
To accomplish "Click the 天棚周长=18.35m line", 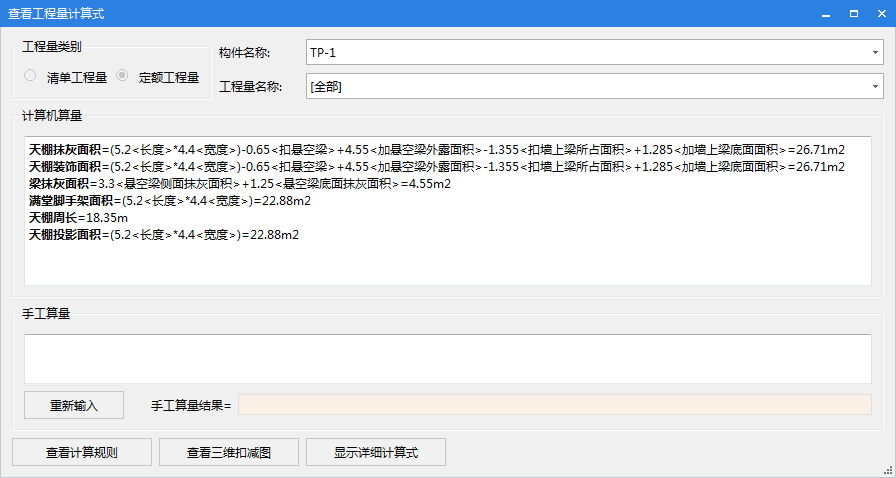I will [78, 218].
